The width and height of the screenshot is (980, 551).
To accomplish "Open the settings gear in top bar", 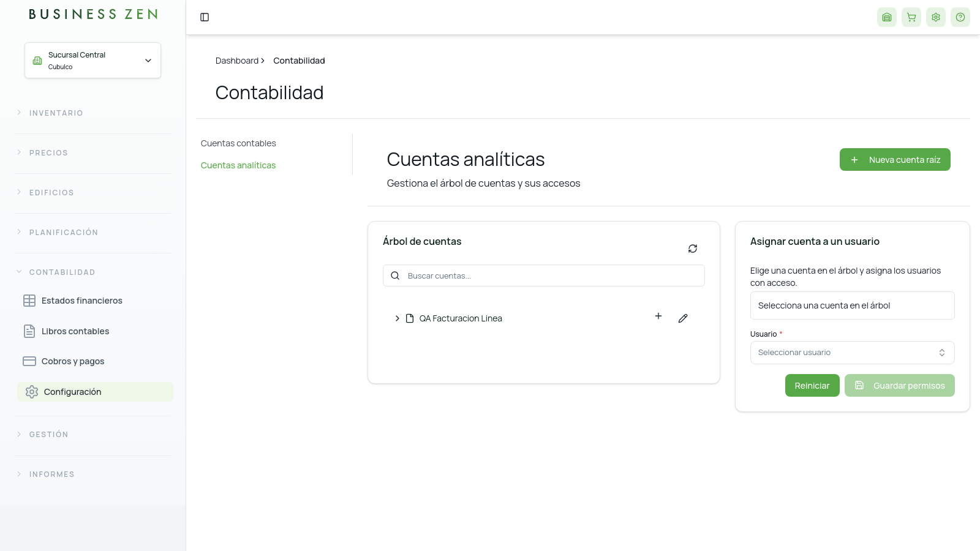I will pyautogui.click(x=936, y=17).
